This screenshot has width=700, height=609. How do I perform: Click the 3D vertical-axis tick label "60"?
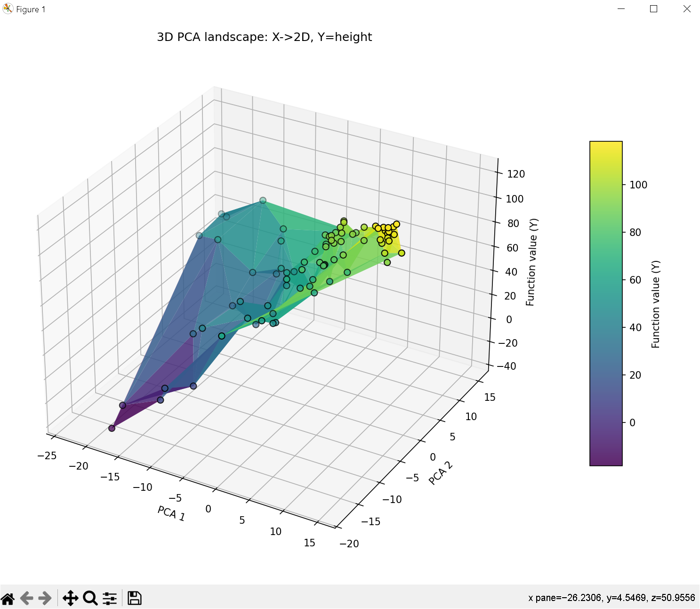pos(512,248)
